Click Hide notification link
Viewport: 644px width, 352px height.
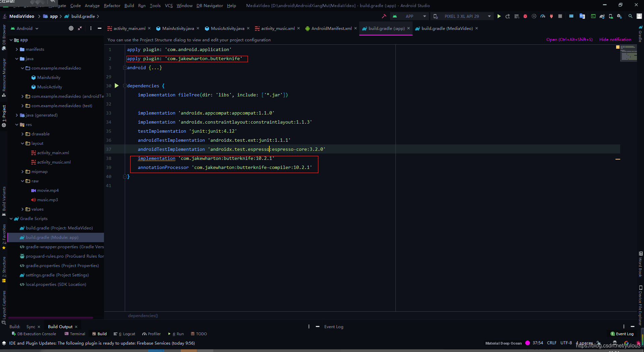(615, 39)
